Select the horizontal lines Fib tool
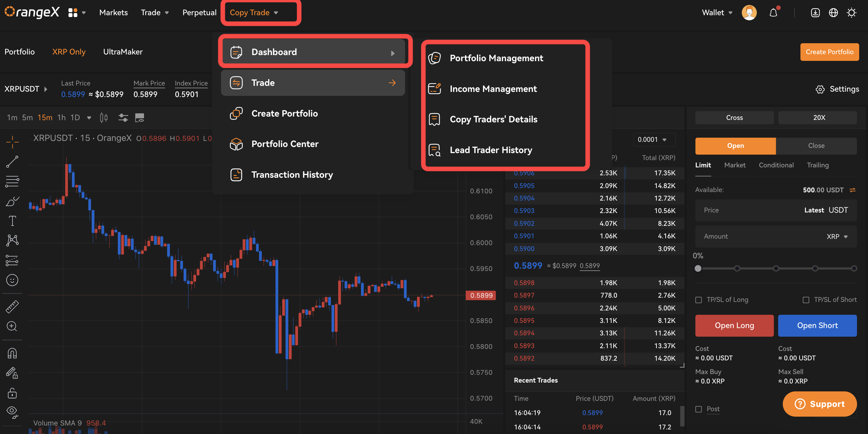This screenshot has width=868, height=434. click(x=12, y=182)
